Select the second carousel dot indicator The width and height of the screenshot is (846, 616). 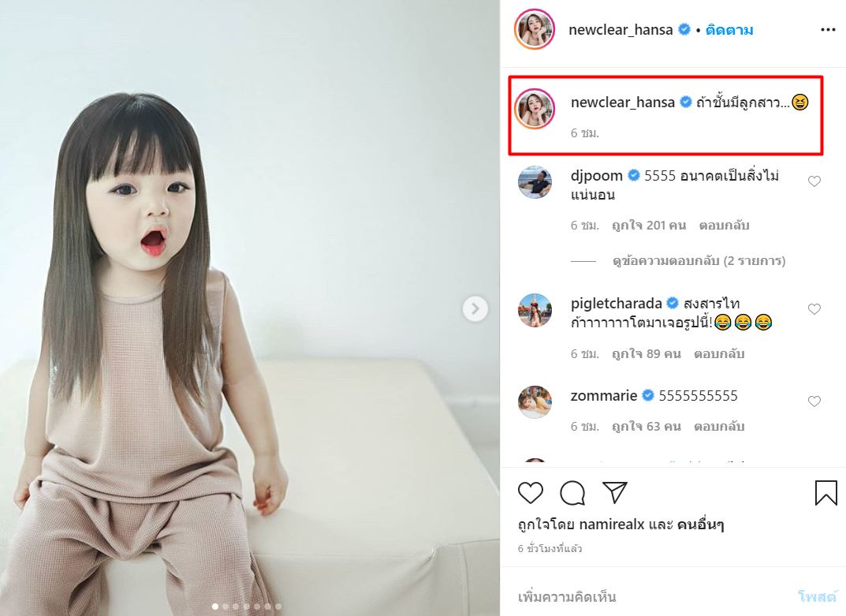point(225,607)
